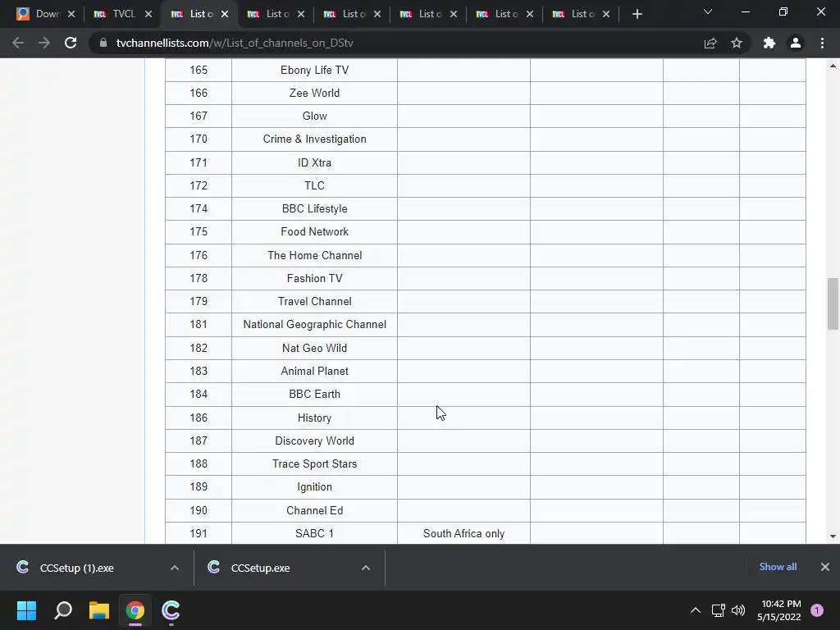840x630 pixels.
Task: Select the 'BBC Earth' cell
Action: pos(314,395)
